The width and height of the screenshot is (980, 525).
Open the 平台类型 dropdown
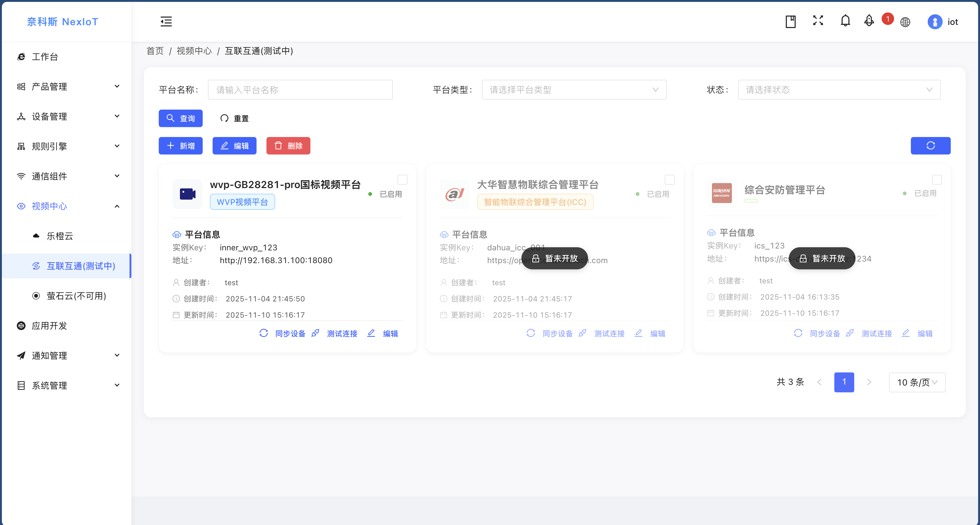(574, 90)
